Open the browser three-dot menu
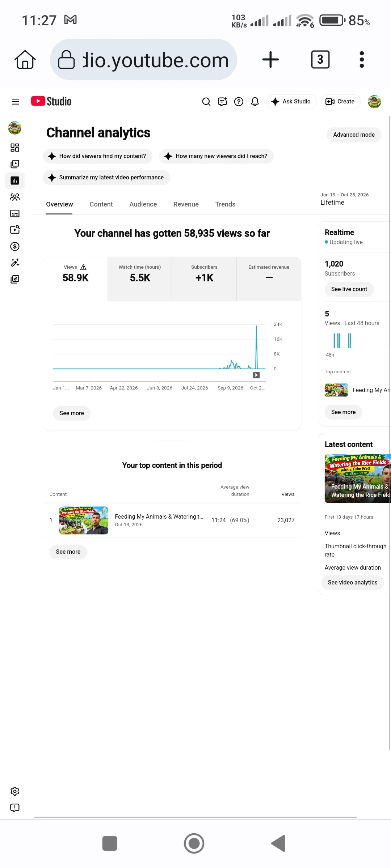 click(362, 60)
